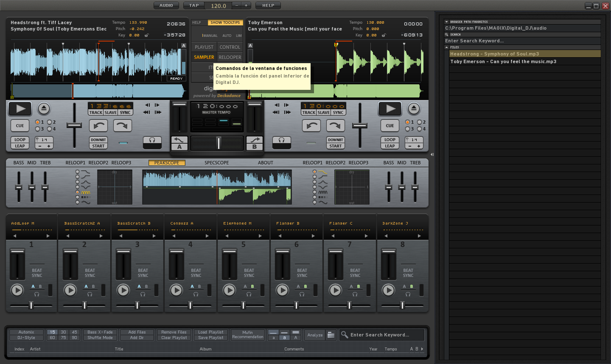The image size is (611, 364).
Task: Click right deck pitch bend forward arrow
Action: coord(335,125)
